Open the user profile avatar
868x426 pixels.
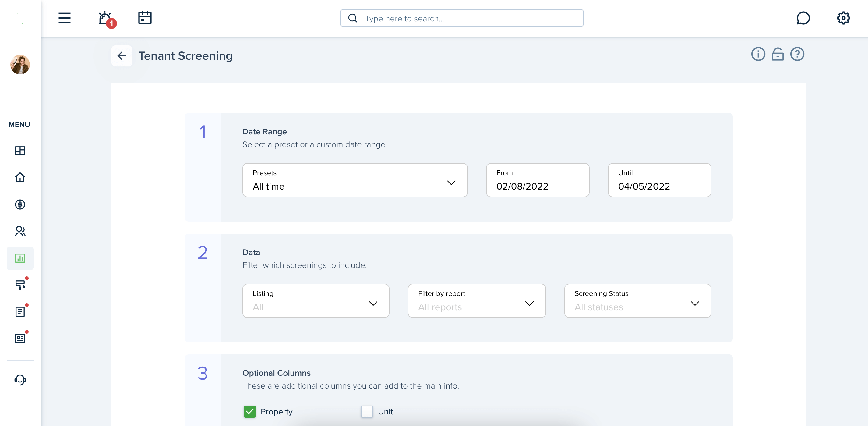coord(20,64)
